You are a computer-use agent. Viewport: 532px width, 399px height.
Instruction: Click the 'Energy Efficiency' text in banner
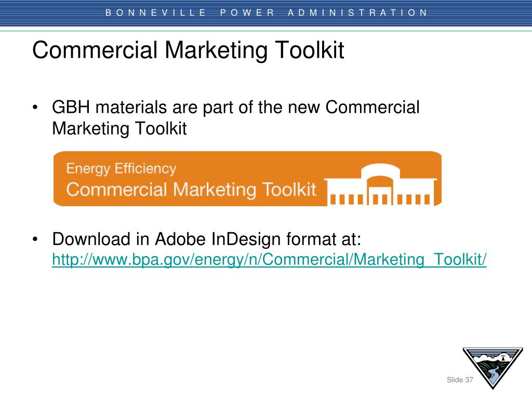click(x=121, y=169)
